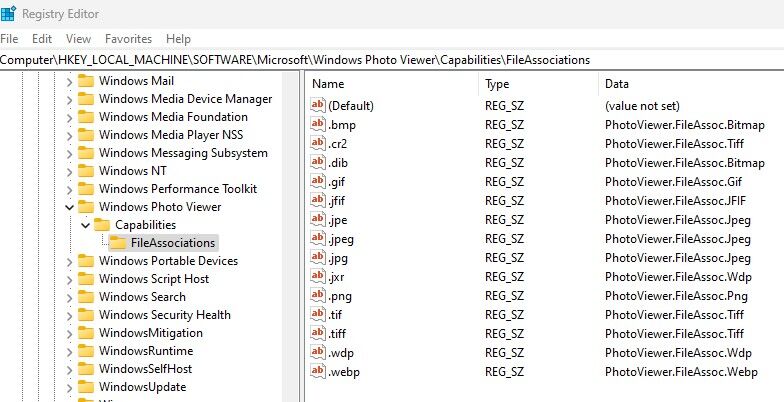Open the Edit menu
784x402 pixels.
(x=42, y=39)
